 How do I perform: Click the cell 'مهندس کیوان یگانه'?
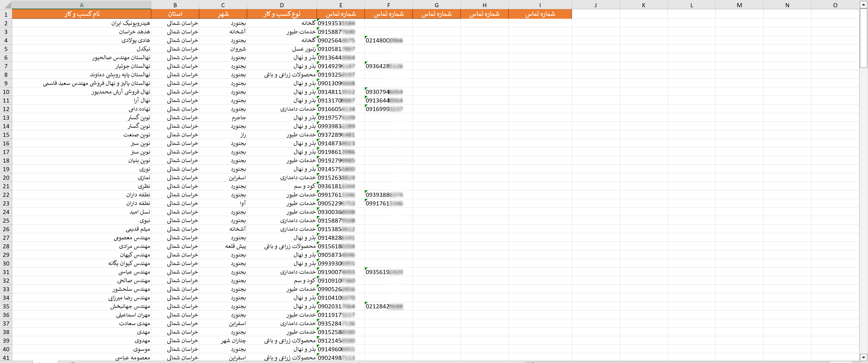pyautogui.click(x=82, y=263)
